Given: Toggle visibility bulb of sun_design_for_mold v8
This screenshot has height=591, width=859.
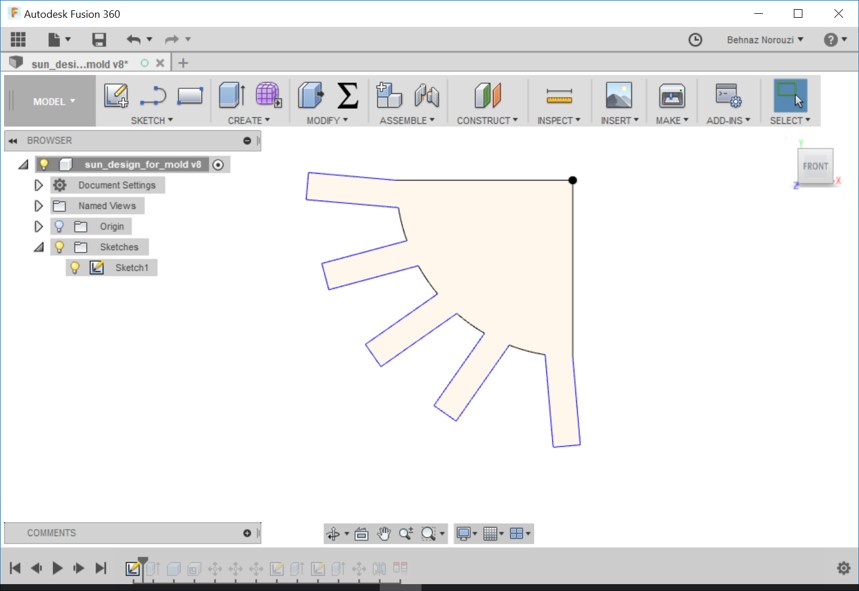Looking at the screenshot, I should (44, 164).
